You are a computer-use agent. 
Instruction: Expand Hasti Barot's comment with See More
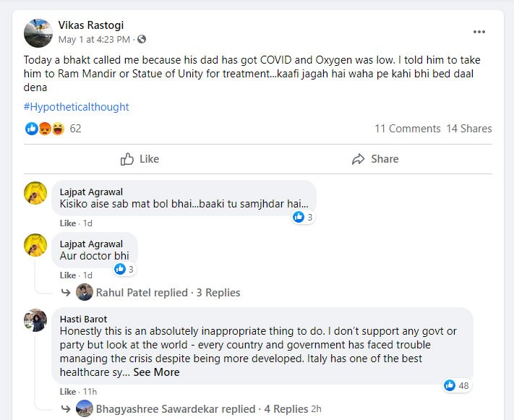tap(156, 372)
